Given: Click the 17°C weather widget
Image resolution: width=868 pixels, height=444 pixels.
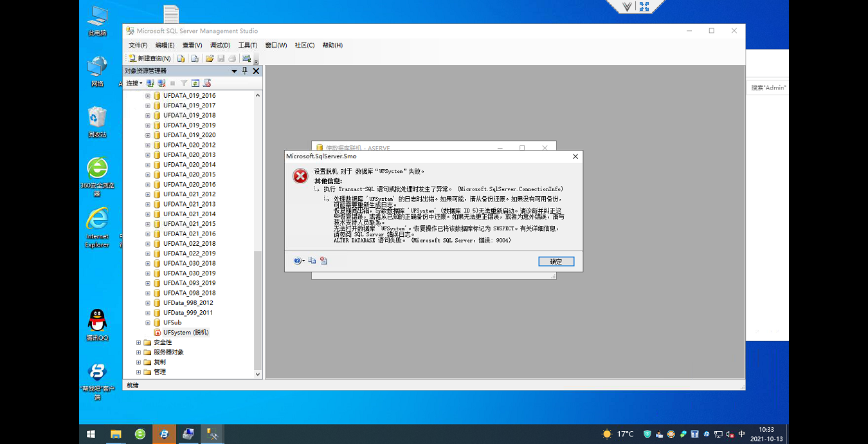Looking at the screenshot, I should (618, 434).
